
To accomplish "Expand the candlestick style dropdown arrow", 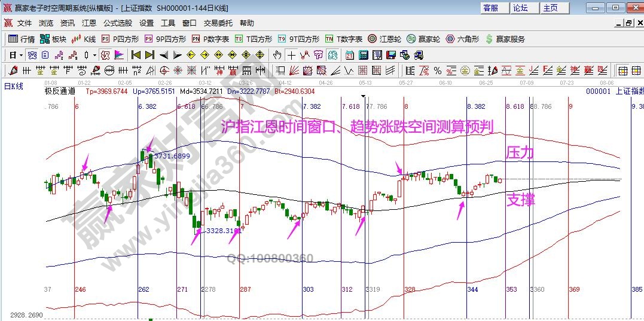I will [x=94, y=55].
